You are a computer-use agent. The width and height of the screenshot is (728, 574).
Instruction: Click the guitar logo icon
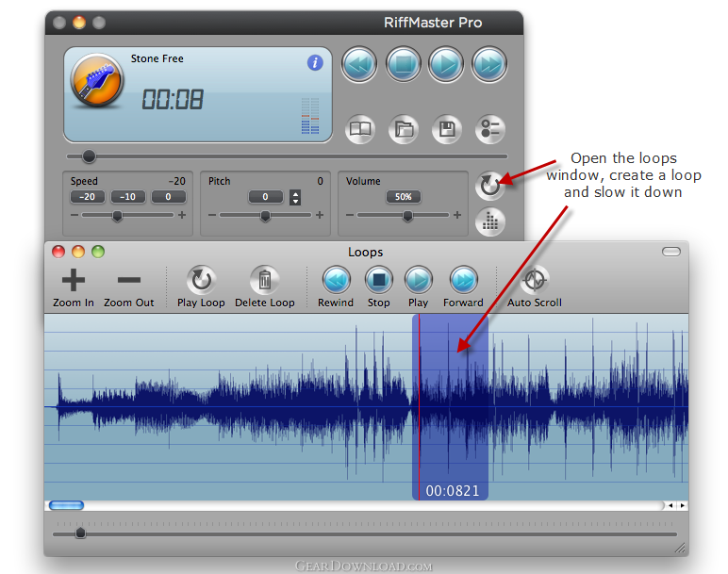pos(97,80)
